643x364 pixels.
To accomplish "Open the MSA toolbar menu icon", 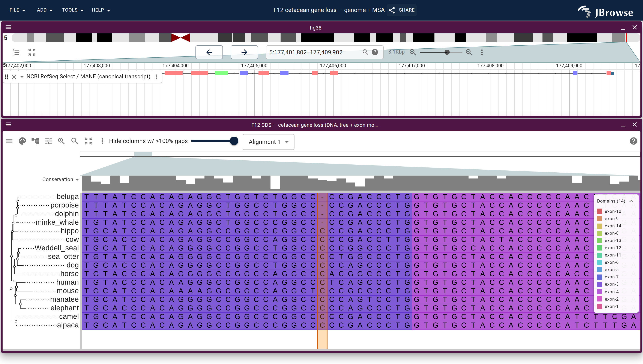I will tap(9, 141).
